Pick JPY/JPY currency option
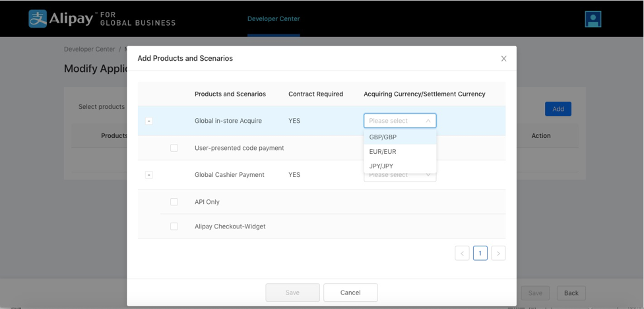644x309 pixels. (x=381, y=166)
